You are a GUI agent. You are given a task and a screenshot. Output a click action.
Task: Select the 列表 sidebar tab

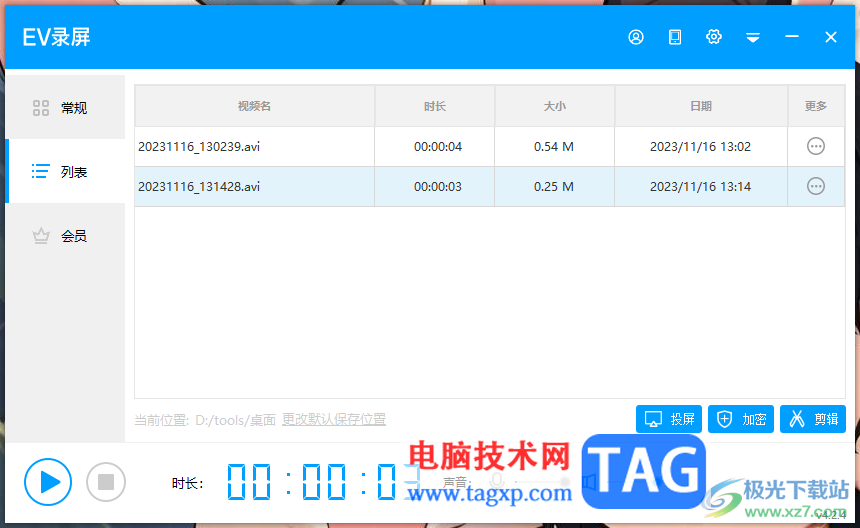point(66,172)
